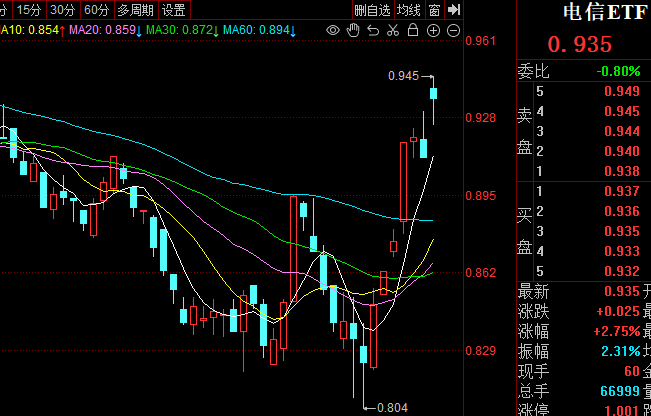
Task: Click the 删自选 button
Action: click(x=372, y=10)
